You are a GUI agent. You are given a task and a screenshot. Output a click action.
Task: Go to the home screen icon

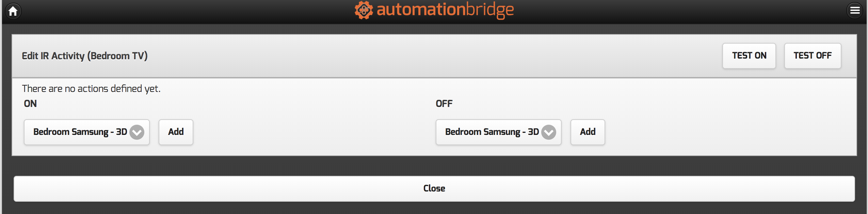(13, 11)
